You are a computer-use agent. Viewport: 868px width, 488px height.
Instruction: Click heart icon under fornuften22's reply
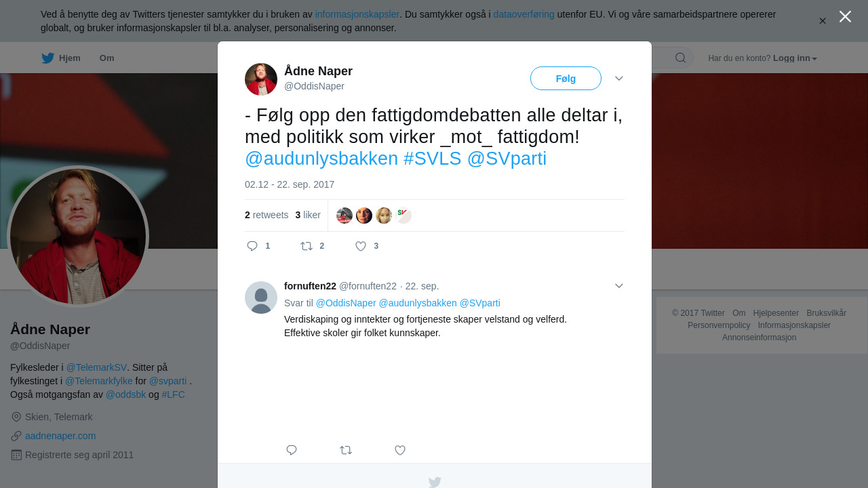[400, 450]
